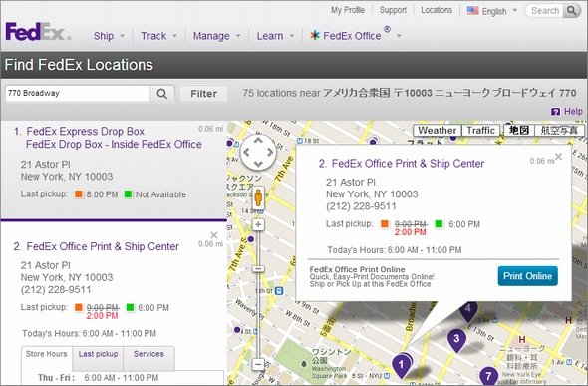588x386 pixels.
Task: Click the green square beside Not Available
Action: click(x=128, y=193)
